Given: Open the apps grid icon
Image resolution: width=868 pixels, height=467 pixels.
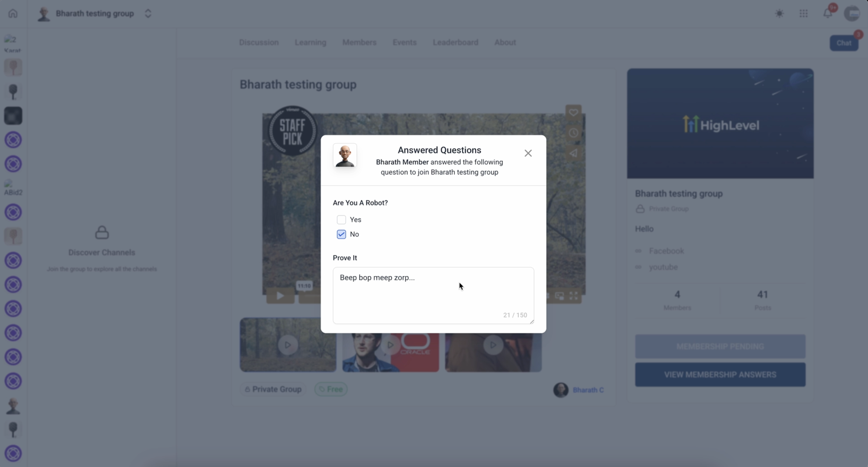Looking at the screenshot, I should coord(804,14).
